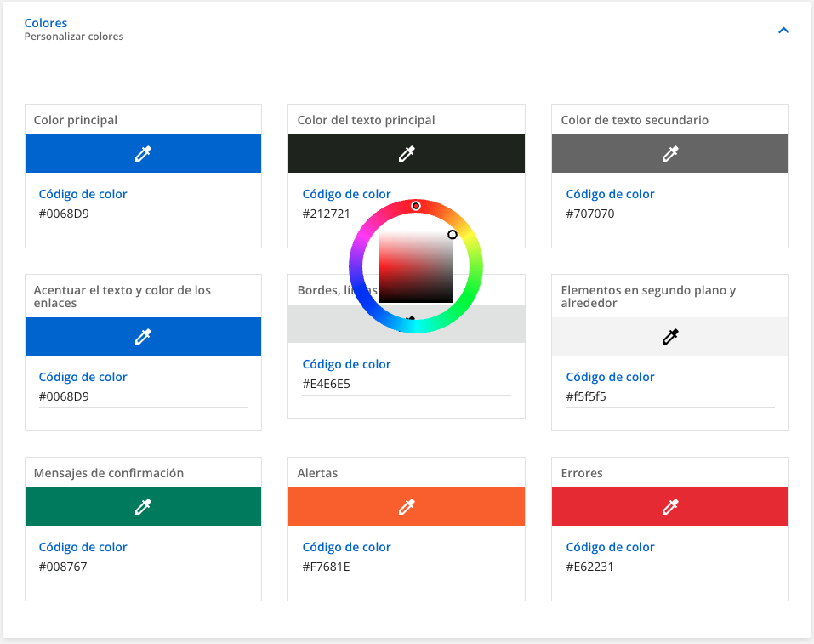This screenshot has width=814, height=644.
Task: Open eyedropper for Color de texto secundario
Action: [670, 154]
